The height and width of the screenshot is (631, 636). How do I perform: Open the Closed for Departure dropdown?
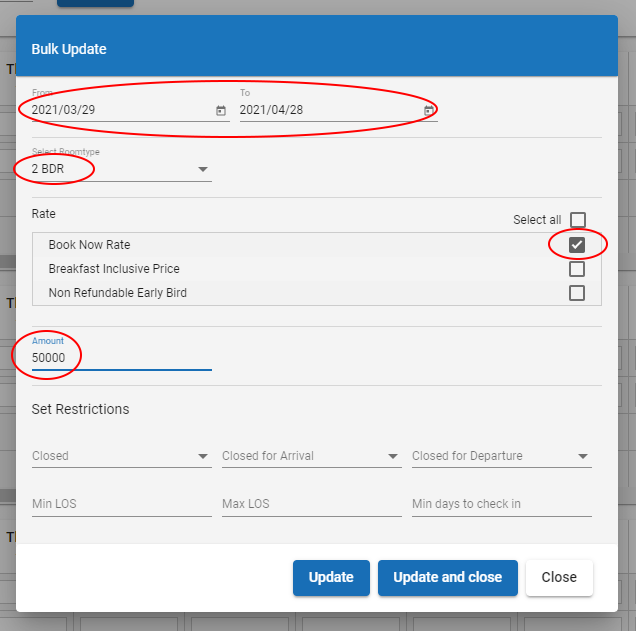(501, 456)
